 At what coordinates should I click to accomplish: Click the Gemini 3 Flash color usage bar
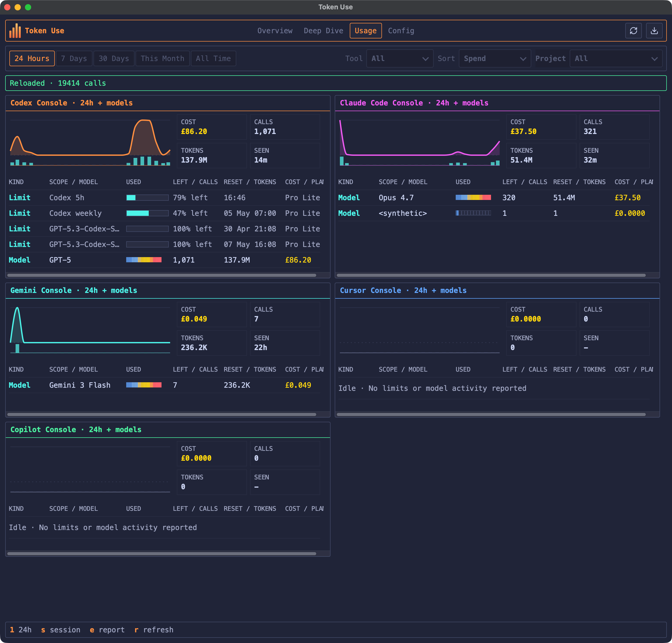click(x=144, y=385)
